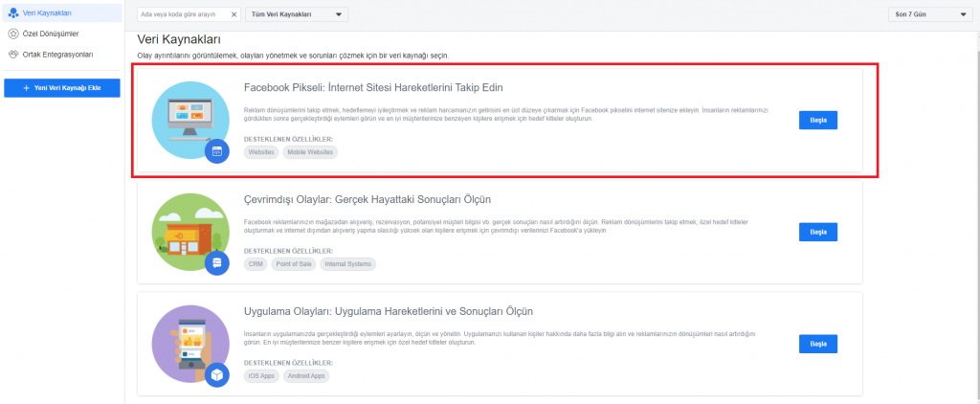Click the Facebook Pikseli card title
Viewport: 980px width, 404px height.
pos(373,87)
